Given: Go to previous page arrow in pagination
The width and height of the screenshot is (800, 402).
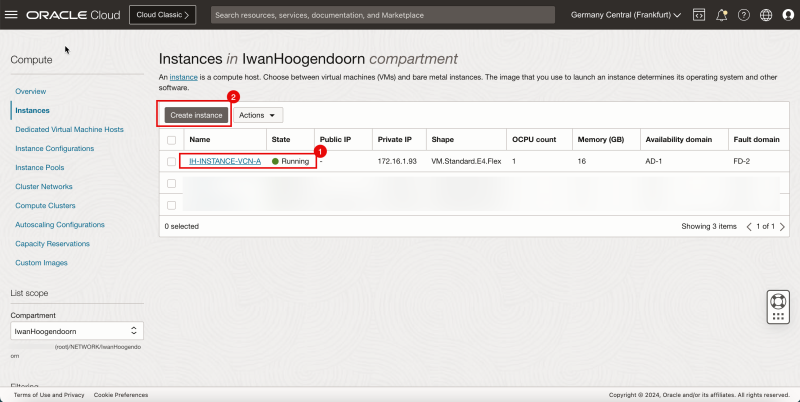Looking at the screenshot, I should click(750, 227).
